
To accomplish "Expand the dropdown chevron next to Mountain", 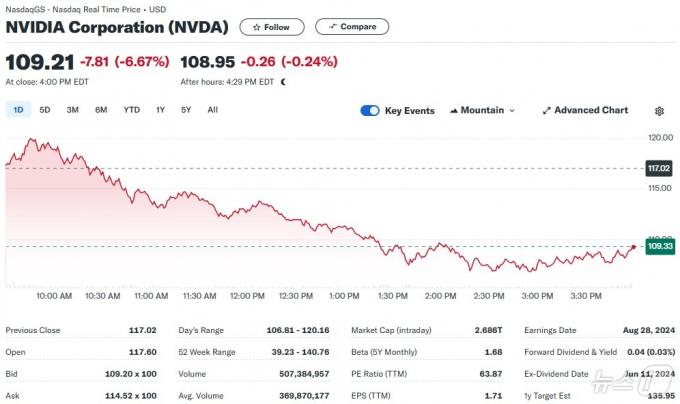I will [x=512, y=111].
